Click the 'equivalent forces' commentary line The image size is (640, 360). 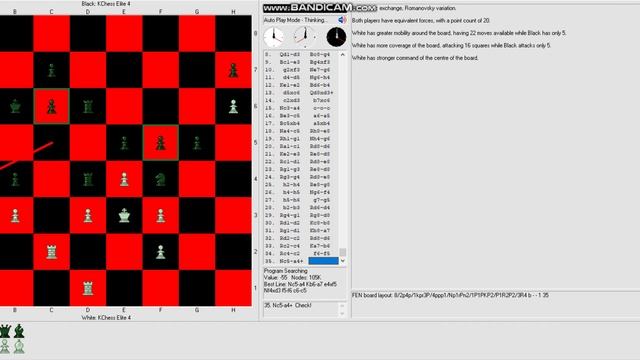tap(421, 20)
